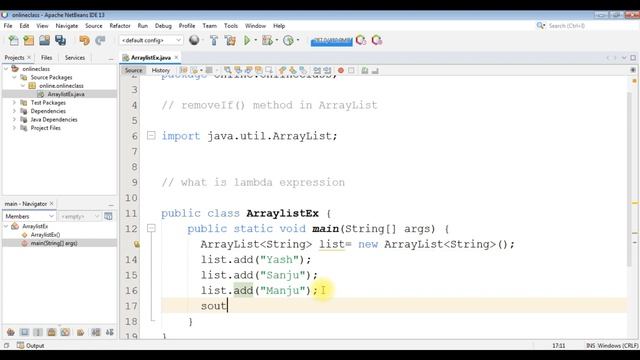Open the Refactor menu

point(120,26)
